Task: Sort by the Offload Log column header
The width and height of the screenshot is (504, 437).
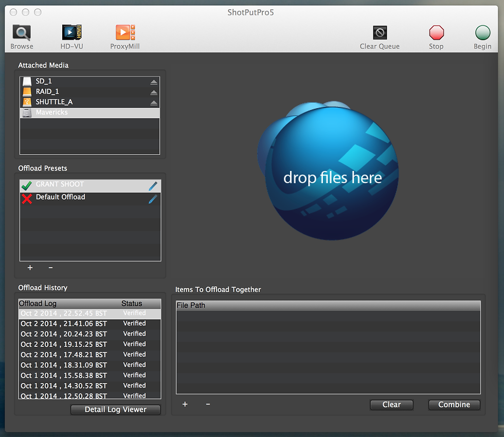Action: 69,304
